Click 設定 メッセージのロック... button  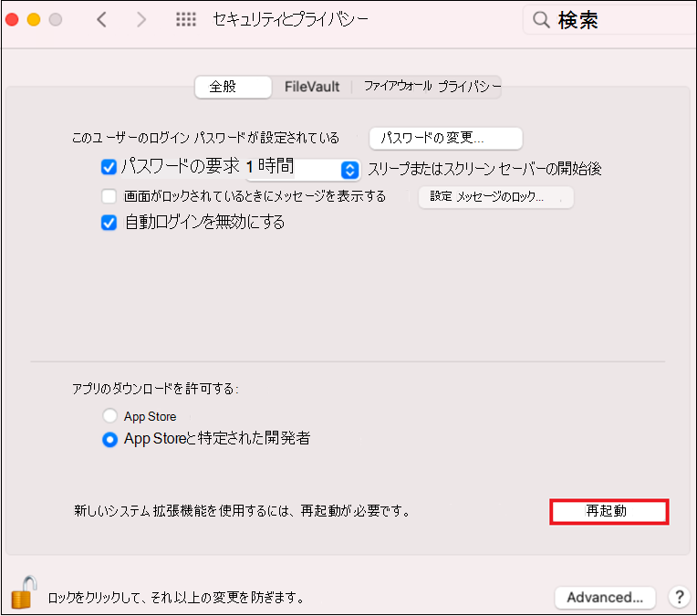(496, 197)
